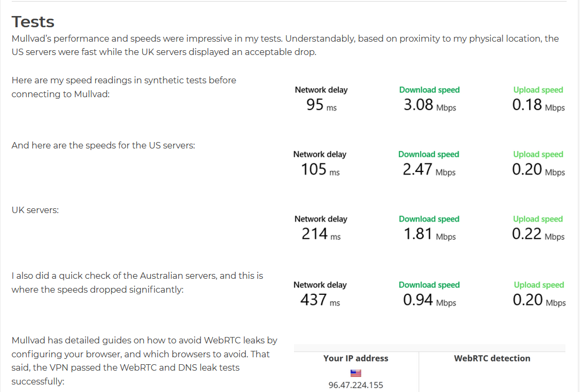580x392 pixels.
Task: Click the "And here are the speeds for the US servers" text
Action: [103, 145]
